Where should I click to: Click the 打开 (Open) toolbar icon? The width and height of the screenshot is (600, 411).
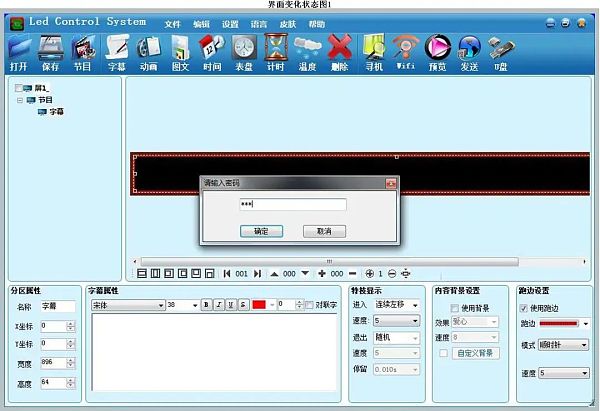click(x=18, y=51)
